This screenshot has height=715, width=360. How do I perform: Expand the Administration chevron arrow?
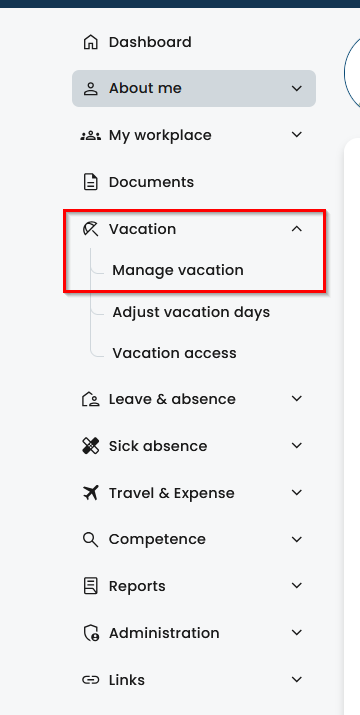point(297,632)
